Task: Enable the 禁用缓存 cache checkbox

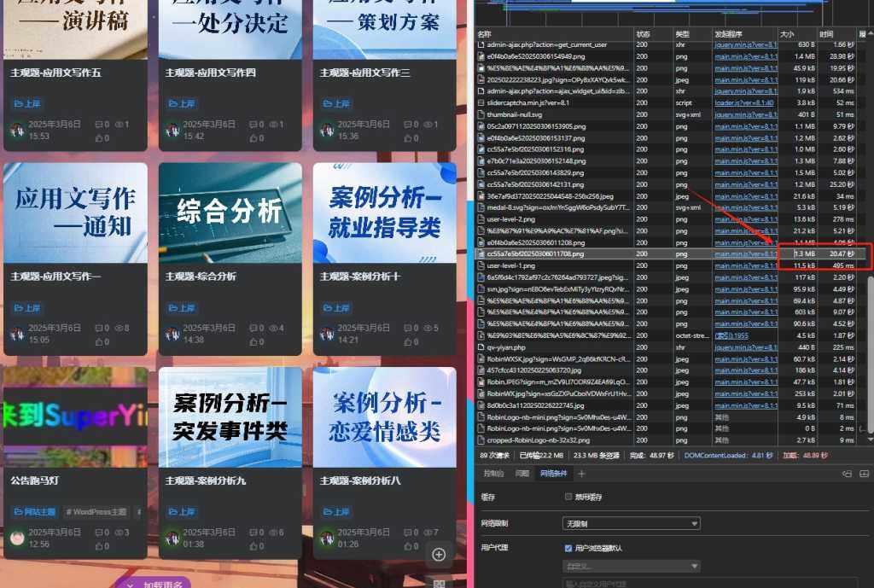Action: pos(567,497)
